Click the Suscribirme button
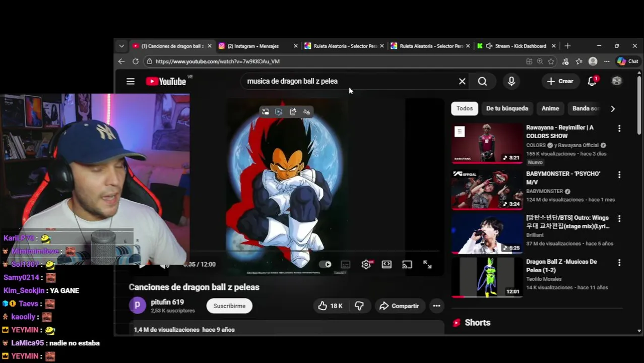The width and height of the screenshot is (644, 363). (x=229, y=306)
